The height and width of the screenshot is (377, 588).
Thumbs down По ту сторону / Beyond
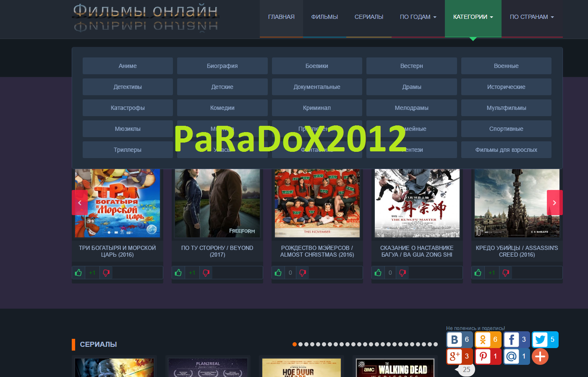coord(206,273)
